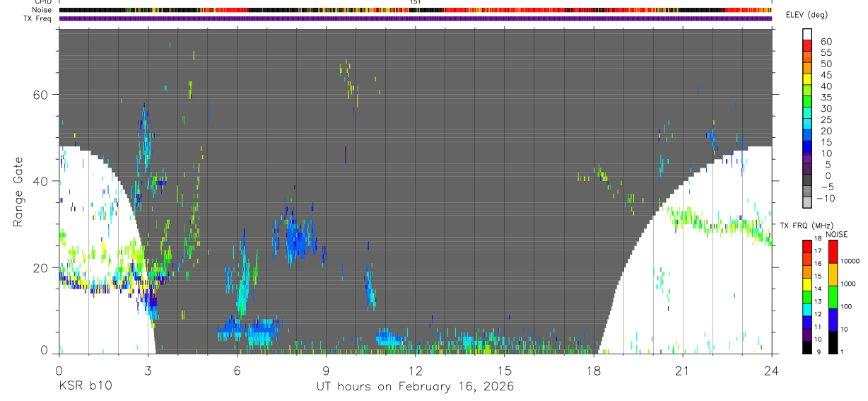
Task: Click the x-axis hour '3' tick label
Action: pos(148,370)
